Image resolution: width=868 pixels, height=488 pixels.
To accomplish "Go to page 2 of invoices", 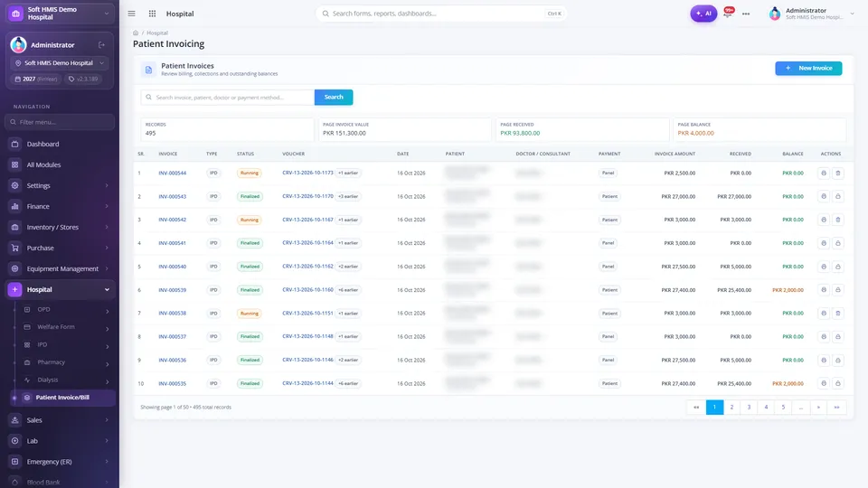I will click(x=731, y=408).
